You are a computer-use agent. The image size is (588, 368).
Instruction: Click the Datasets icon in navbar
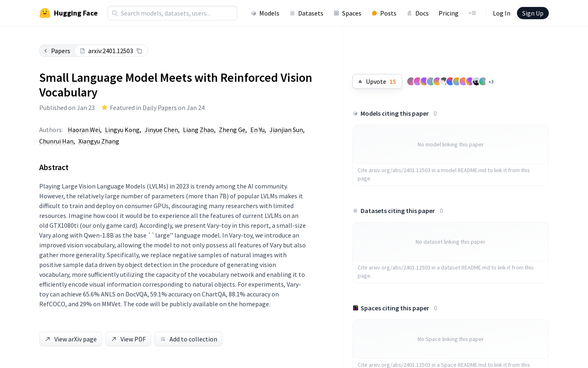[x=292, y=13]
